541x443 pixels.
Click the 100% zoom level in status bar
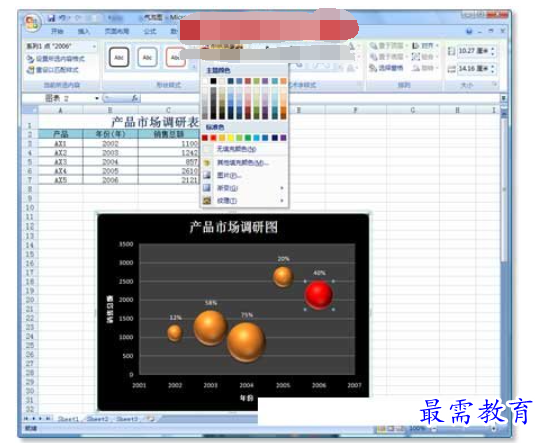click(417, 429)
